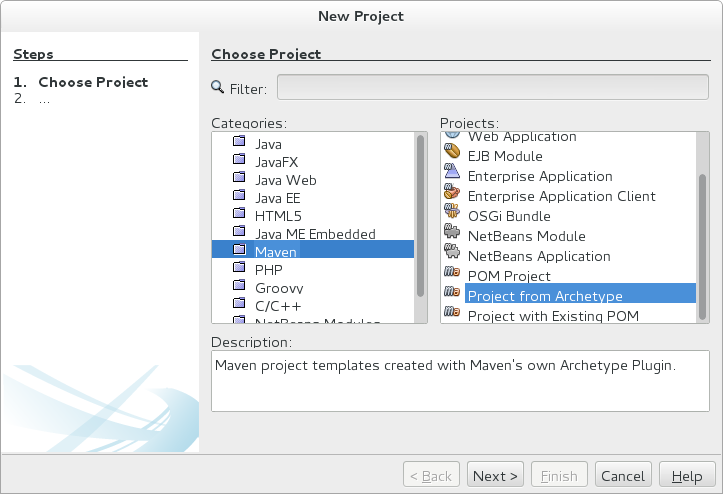Click the POM Project Maven icon

tap(451, 276)
